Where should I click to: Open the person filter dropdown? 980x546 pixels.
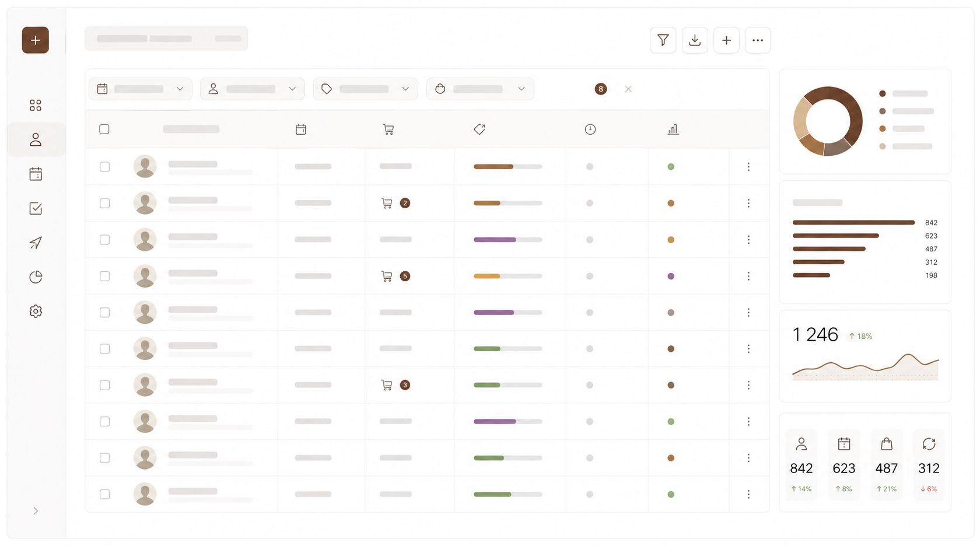click(253, 89)
